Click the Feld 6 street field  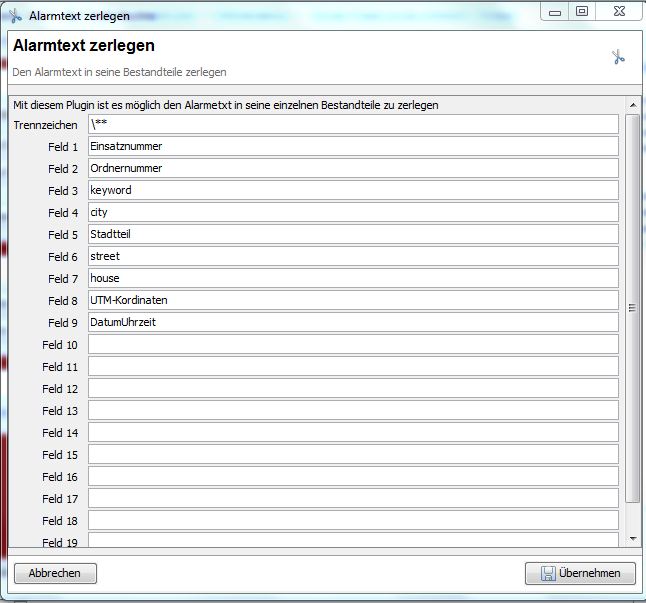(x=353, y=256)
